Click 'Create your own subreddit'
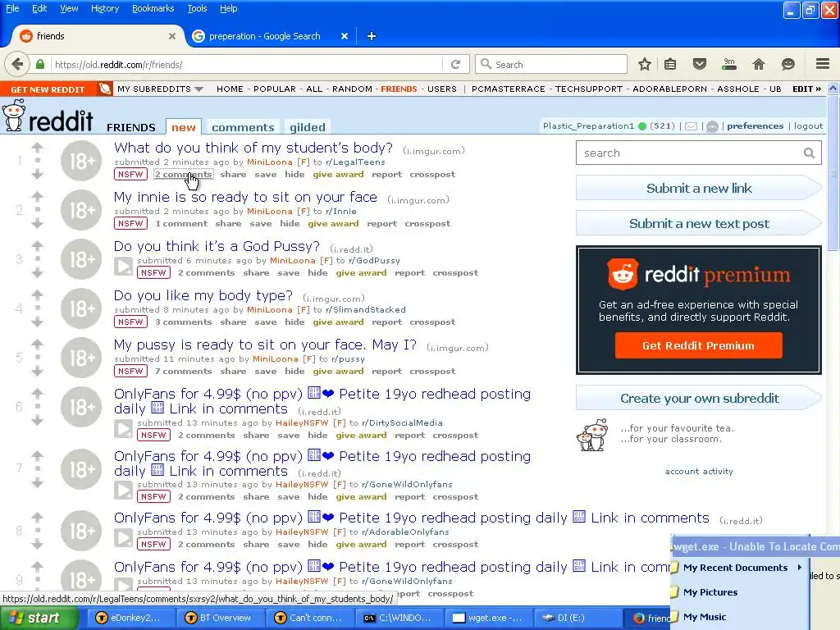 699,399
